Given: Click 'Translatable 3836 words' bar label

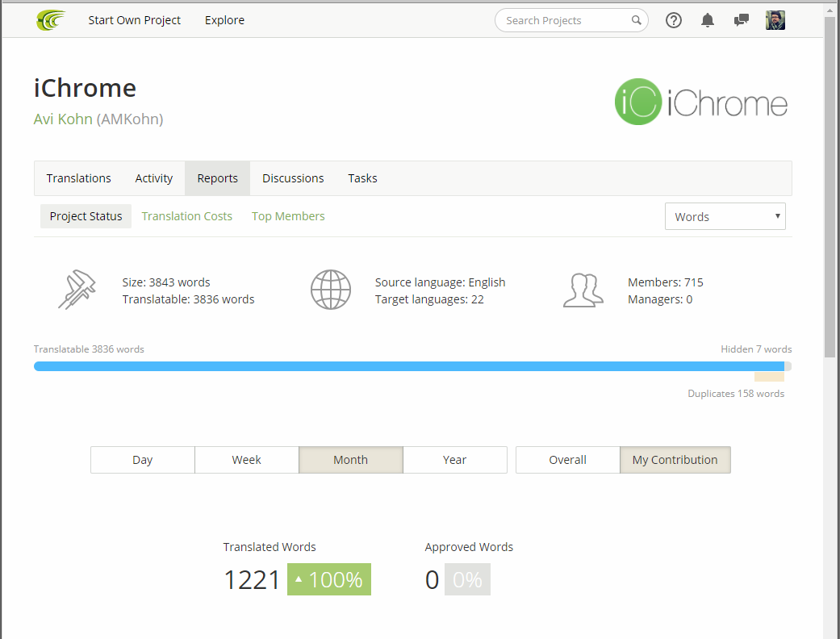Looking at the screenshot, I should tap(89, 349).
